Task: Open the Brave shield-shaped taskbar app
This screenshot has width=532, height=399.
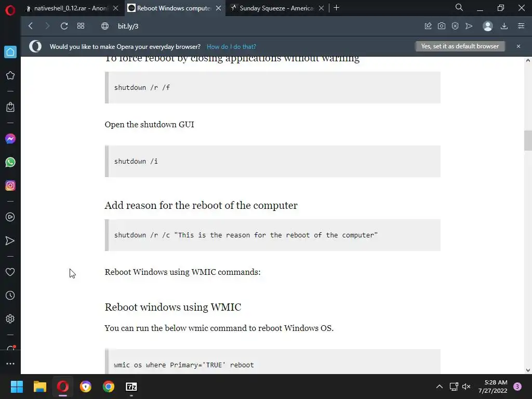Action: click(86, 387)
